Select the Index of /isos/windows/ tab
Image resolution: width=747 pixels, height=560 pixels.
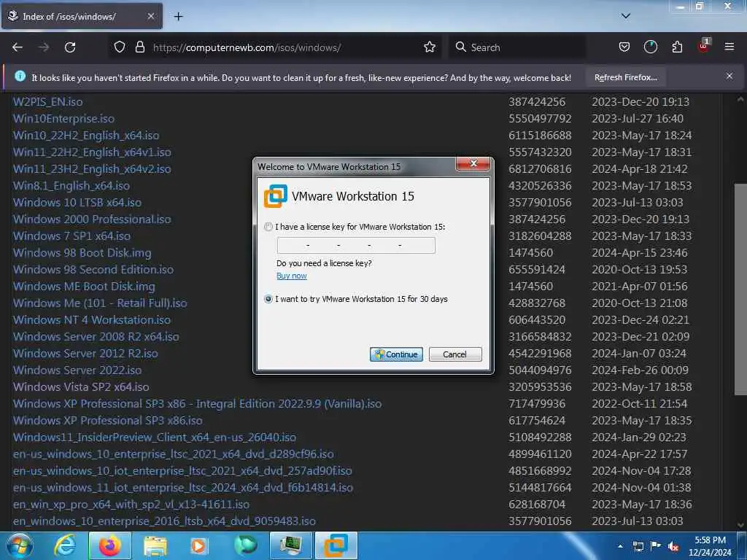[x=82, y=16]
